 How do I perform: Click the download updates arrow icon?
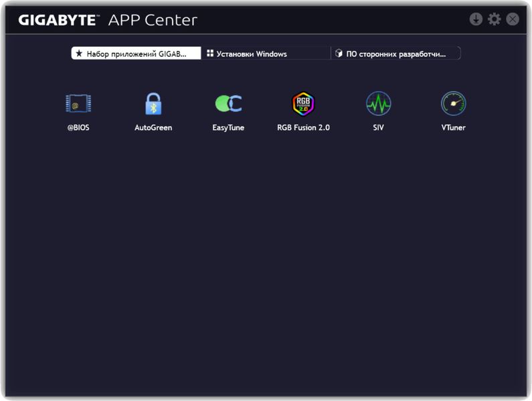tap(476, 19)
